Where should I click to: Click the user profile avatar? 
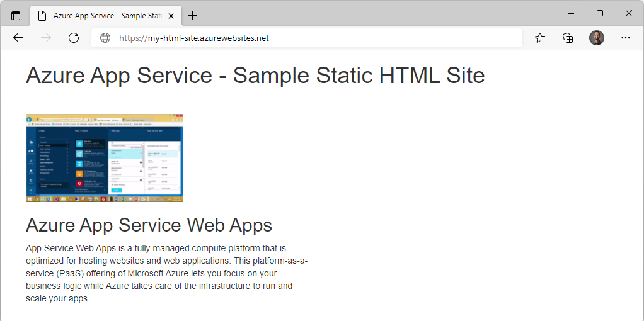tap(596, 38)
